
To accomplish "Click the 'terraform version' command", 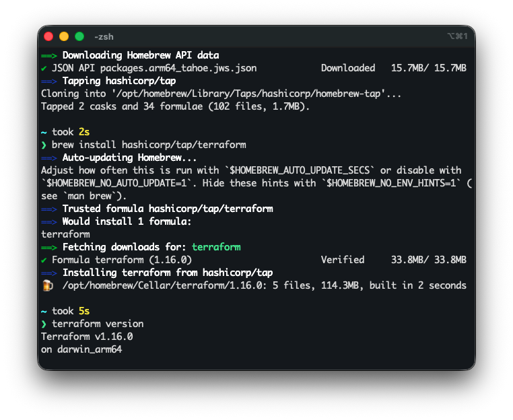I will tap(98, 324).
